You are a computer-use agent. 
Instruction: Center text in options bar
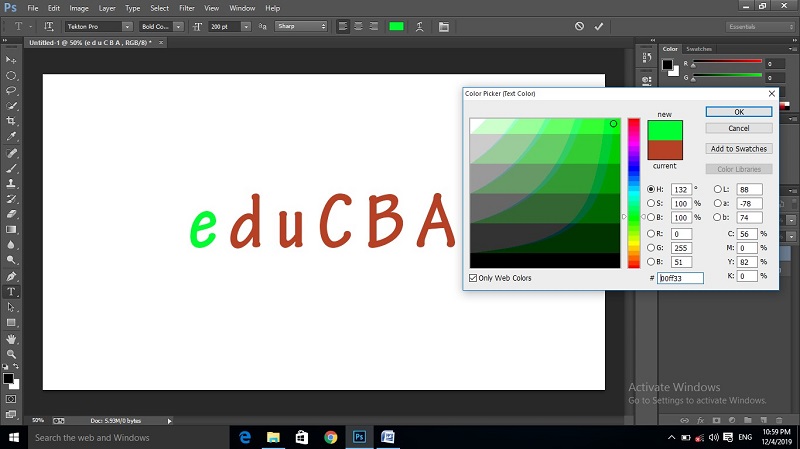coord(358,27)
